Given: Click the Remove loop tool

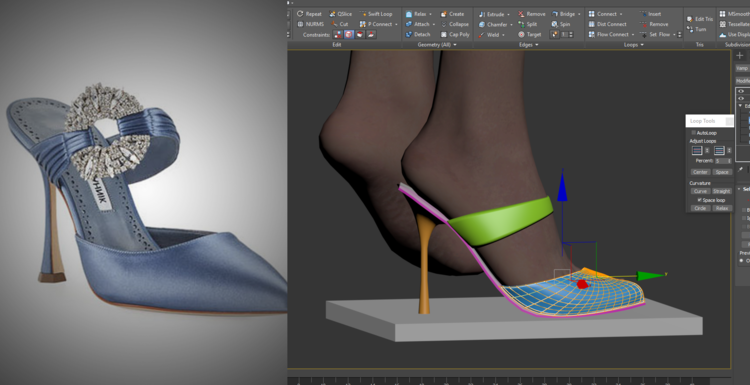Looking at the screenshot, I should click(654, 24).
